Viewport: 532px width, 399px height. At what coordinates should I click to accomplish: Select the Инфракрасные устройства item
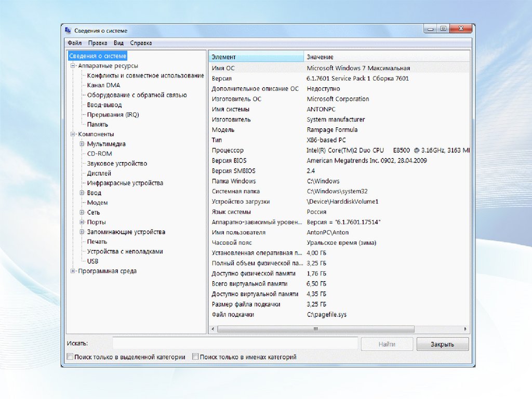point(125,183)
